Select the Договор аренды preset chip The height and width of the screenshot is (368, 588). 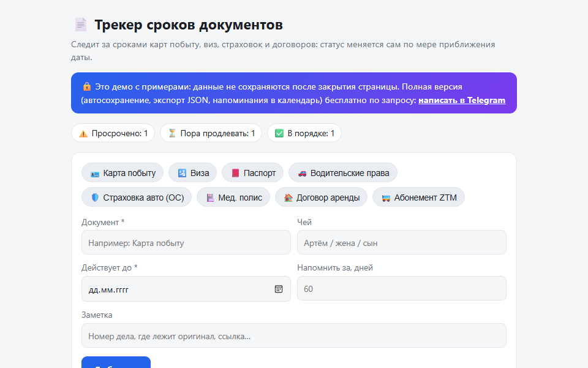coord(322,197)
